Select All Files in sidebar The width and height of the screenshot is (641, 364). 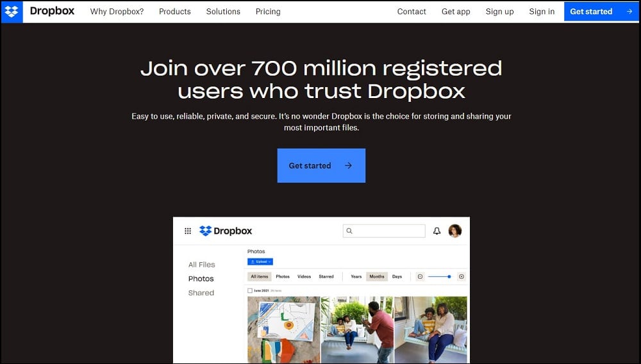click(x=201, y=264)
